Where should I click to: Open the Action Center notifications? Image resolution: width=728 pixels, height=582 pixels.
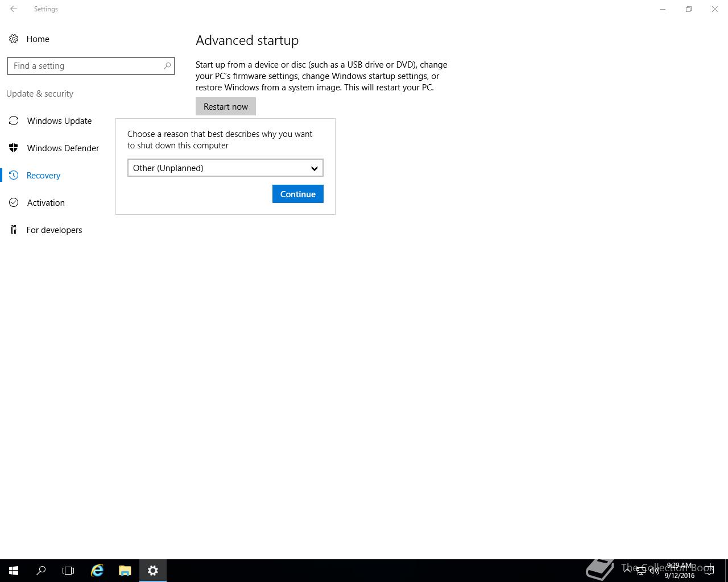[709, 571]
